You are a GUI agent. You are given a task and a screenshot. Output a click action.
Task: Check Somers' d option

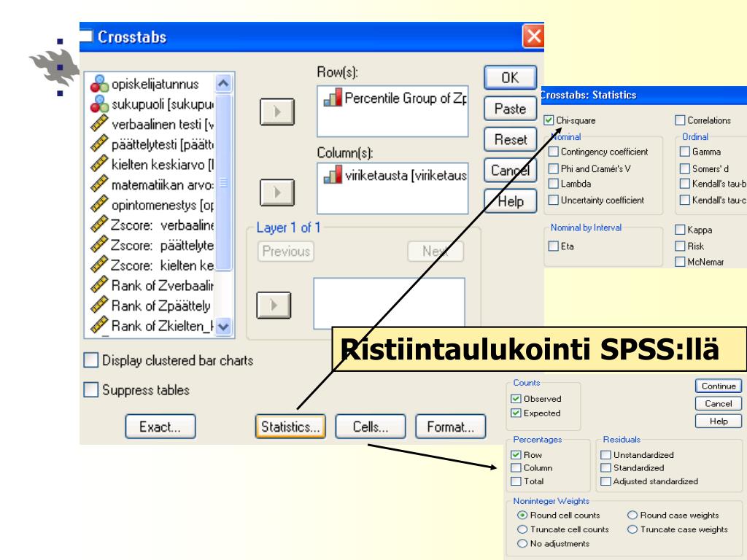(x=685, y=168)
